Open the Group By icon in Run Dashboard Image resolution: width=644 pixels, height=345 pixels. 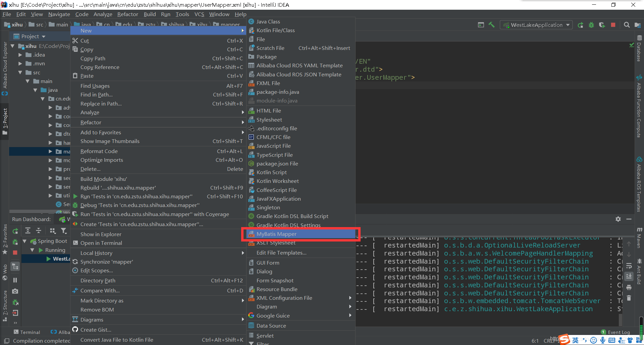point(52,230)
